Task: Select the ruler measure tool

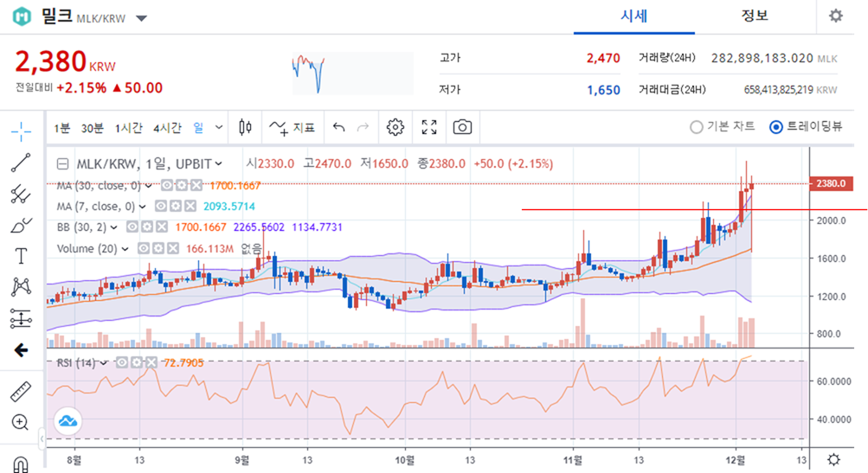Action: [x=21, y=392]
